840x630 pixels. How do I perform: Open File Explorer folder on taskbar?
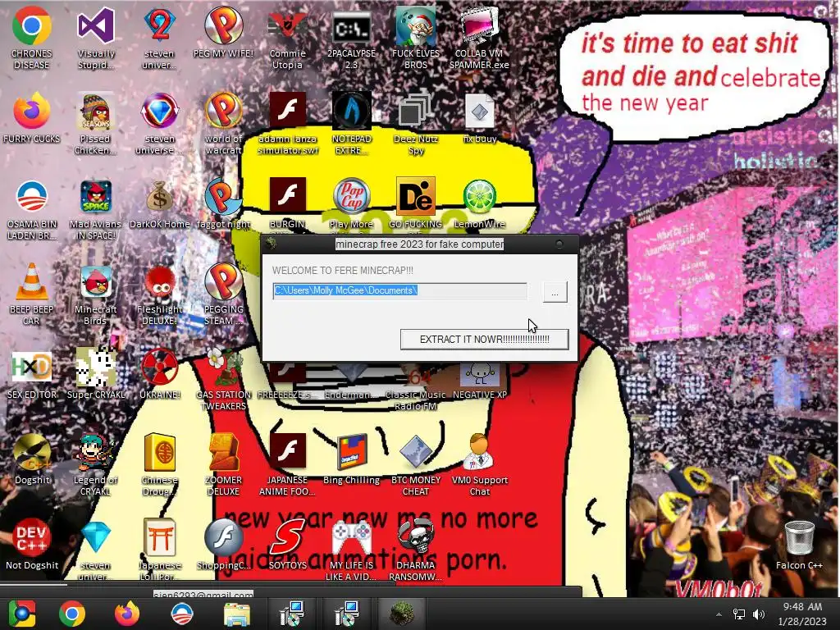click(x=236, y=614)
